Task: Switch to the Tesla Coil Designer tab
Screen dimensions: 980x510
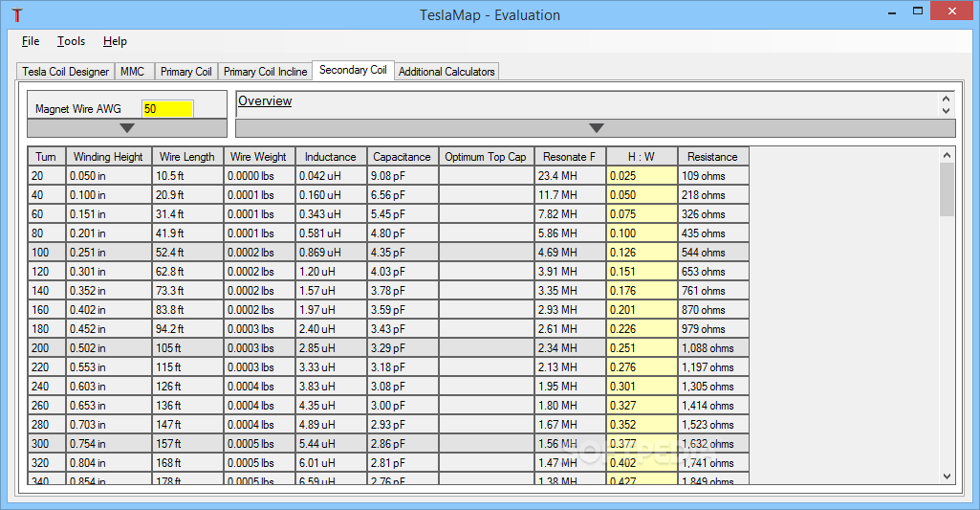Action: [x=66, y=72]
